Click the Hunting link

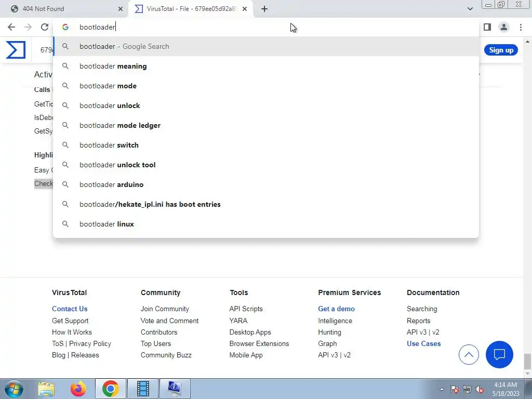click(330, 332)
